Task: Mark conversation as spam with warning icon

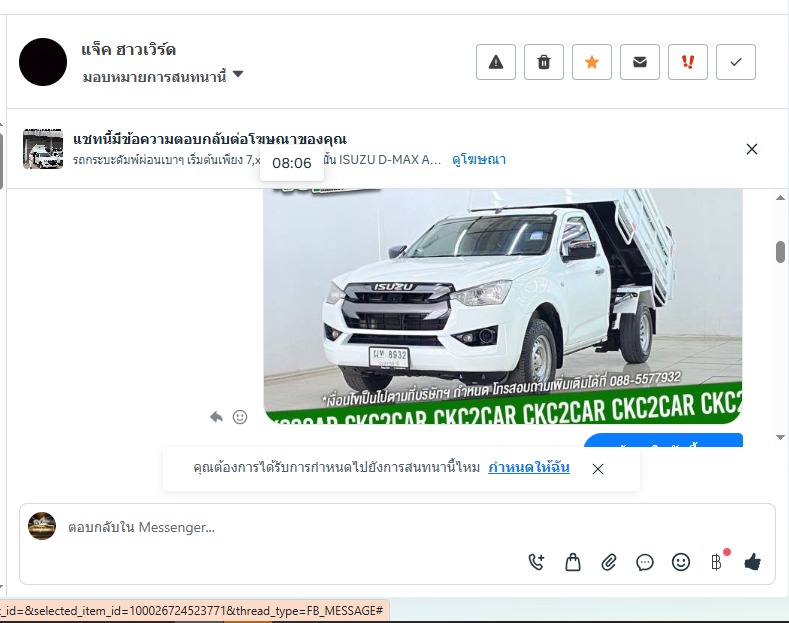Action: (x=496, y=62)
